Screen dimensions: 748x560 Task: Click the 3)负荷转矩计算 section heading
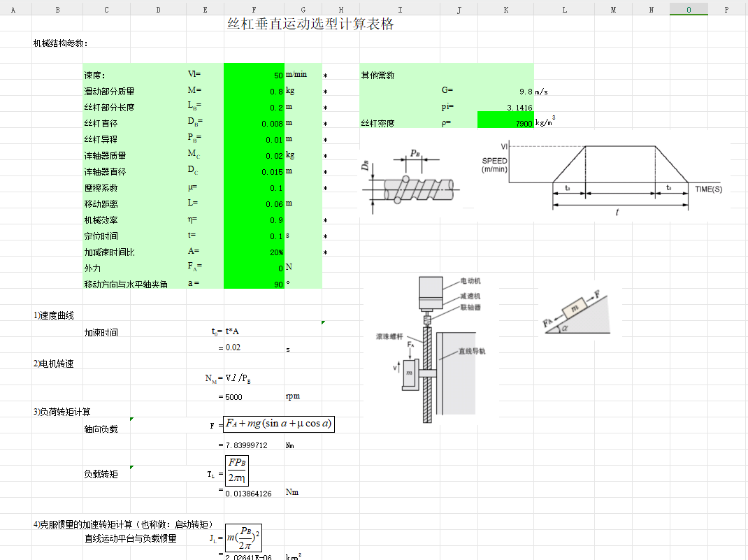click(62, 412)
